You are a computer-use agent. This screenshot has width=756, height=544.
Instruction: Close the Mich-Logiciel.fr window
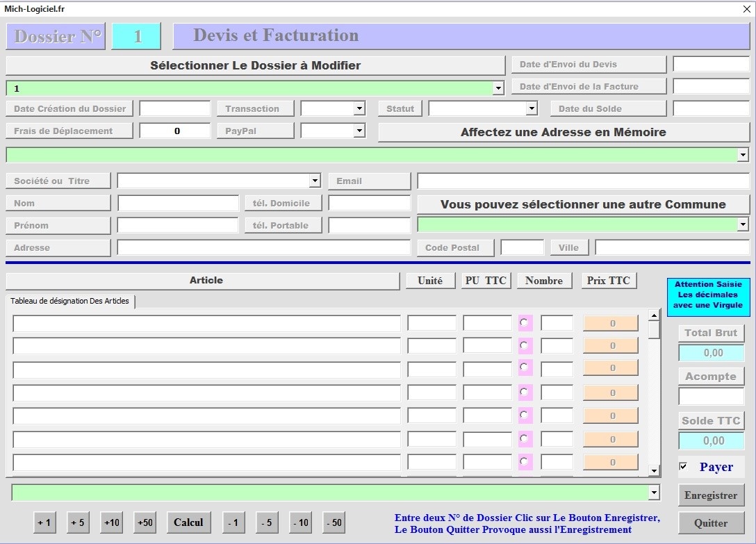tap(747, 8)
